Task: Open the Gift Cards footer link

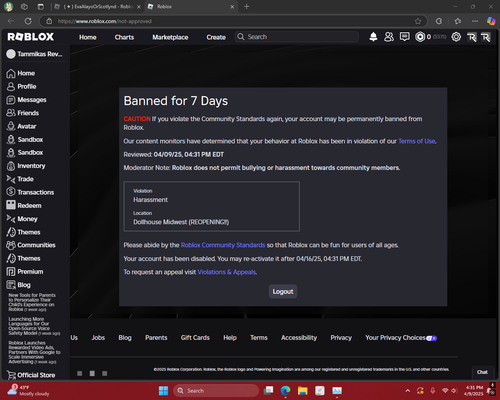Action: [x=195, y=338]
